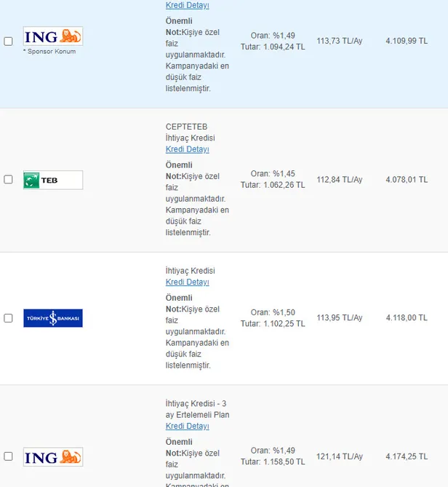The width and height of the screenshot is (448, 487).
Task: Click the İhtiyaç Kredisi title in the İş Bankası row
Action: point(191,271)
